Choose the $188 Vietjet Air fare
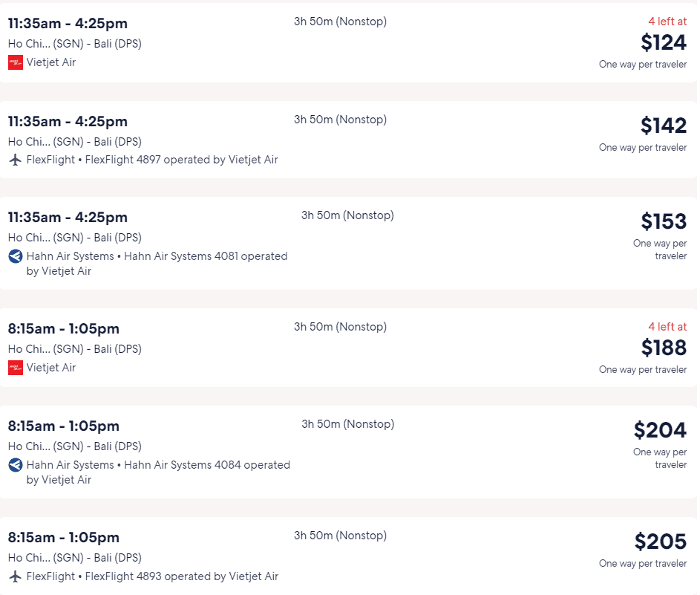Image resolution: width=700 pixels, height=595 pixels. (664, 348)
